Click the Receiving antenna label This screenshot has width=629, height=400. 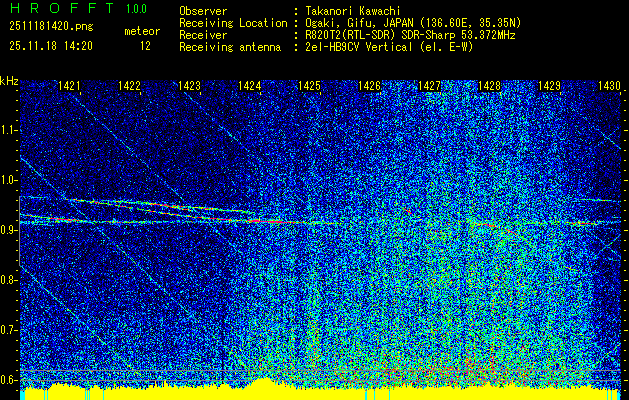coord(230,47)
